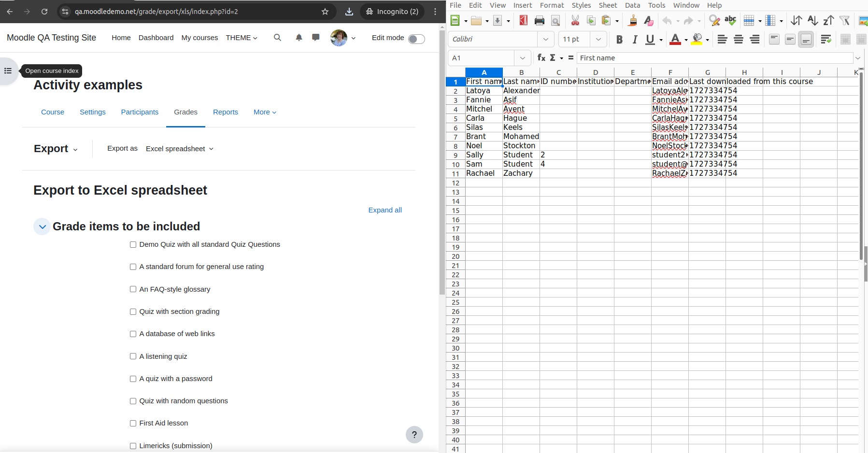Sort ascending with A-Z icon
868x453 pixels.
813,20
